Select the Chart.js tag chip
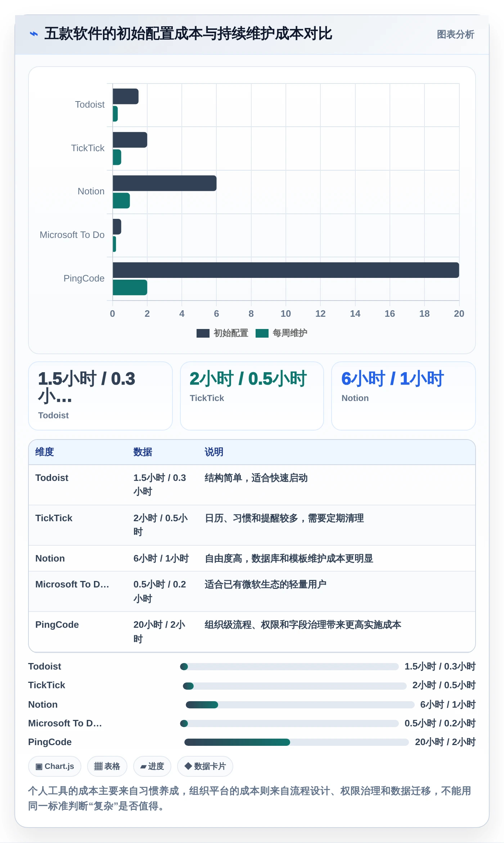The width and height of the screenshot is (504, 843). pos(55,766)
